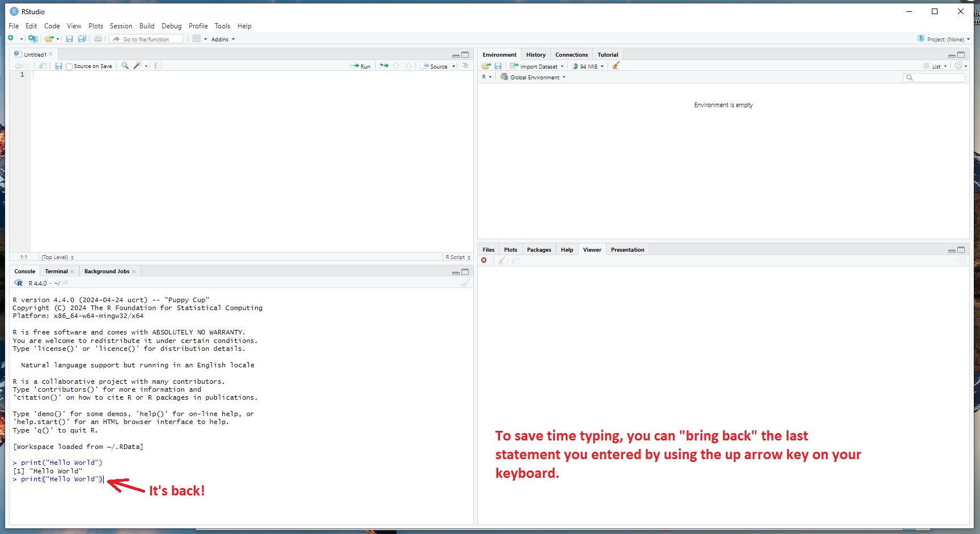Screen dimensions: 980x534
Task: Open the Global Environment dropdown
Action: click(x=534, y=77)
